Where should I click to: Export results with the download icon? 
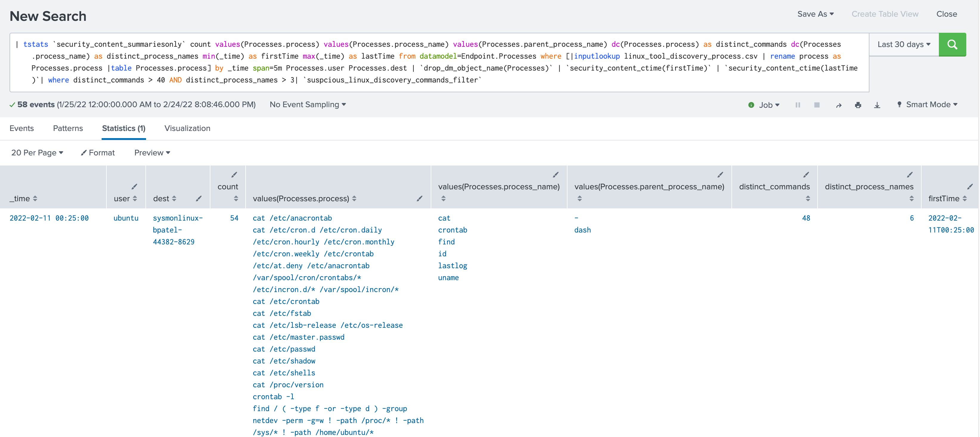tap(877, 105)
